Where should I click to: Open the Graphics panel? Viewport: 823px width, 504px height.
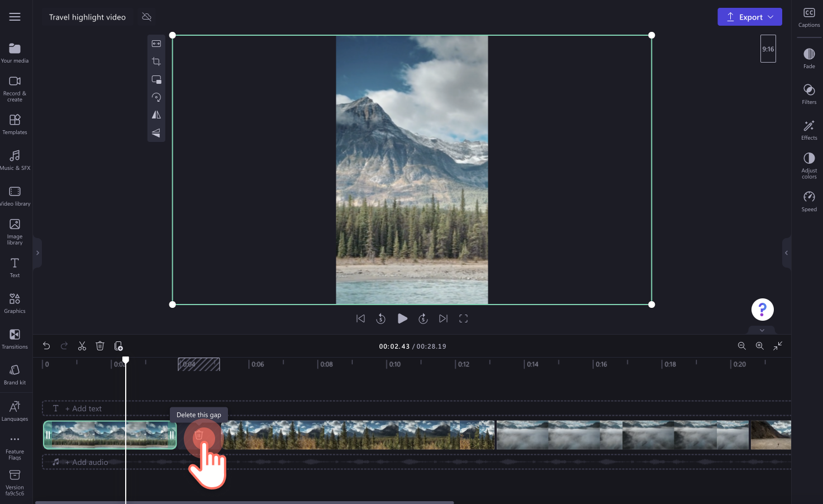point(15,303)
